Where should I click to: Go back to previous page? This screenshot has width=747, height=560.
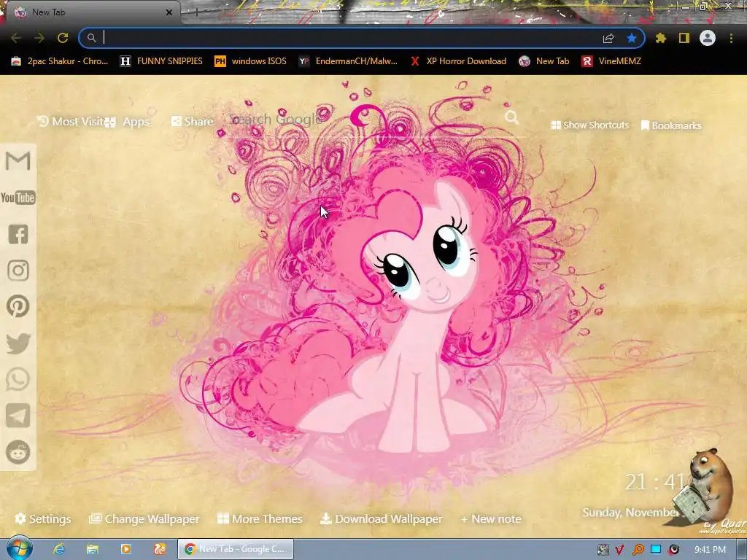pos(16,38)
